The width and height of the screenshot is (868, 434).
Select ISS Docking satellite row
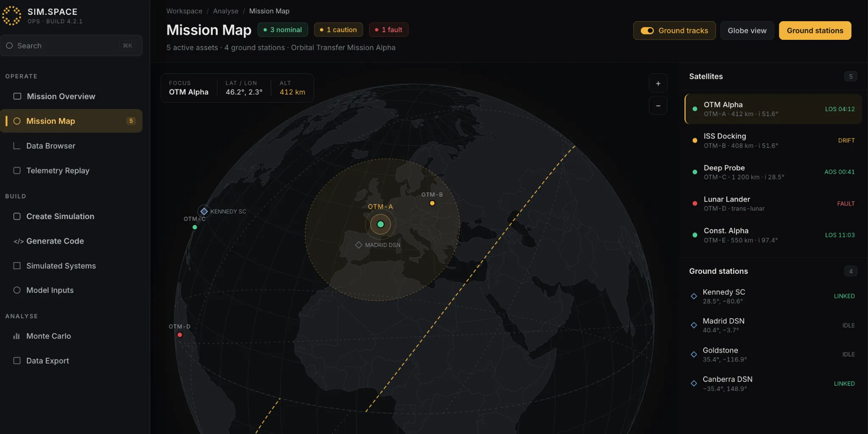pos(773,140)
